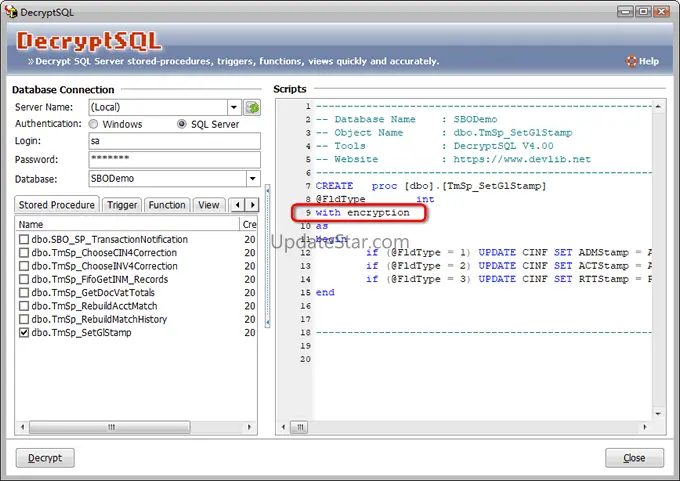680x481 pixels.
Task: Click the DecryptSQL app icon in title bar
Action: pos(10,11)
